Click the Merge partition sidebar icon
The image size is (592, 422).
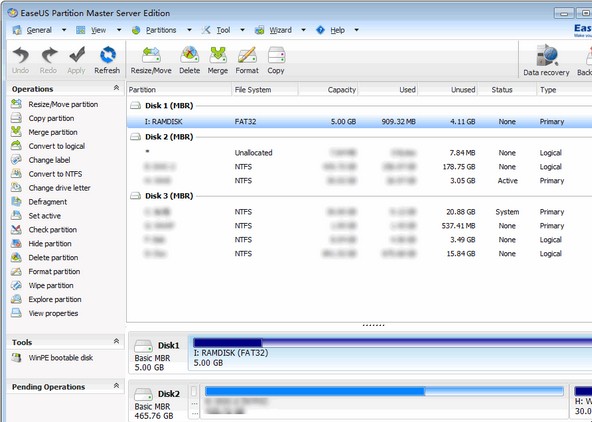tap(16, 132)
